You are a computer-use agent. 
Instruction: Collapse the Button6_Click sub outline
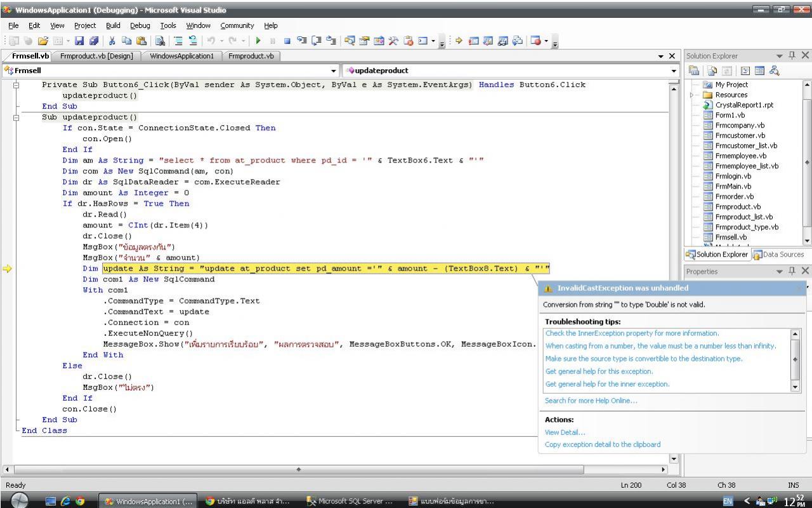(16, 84)
